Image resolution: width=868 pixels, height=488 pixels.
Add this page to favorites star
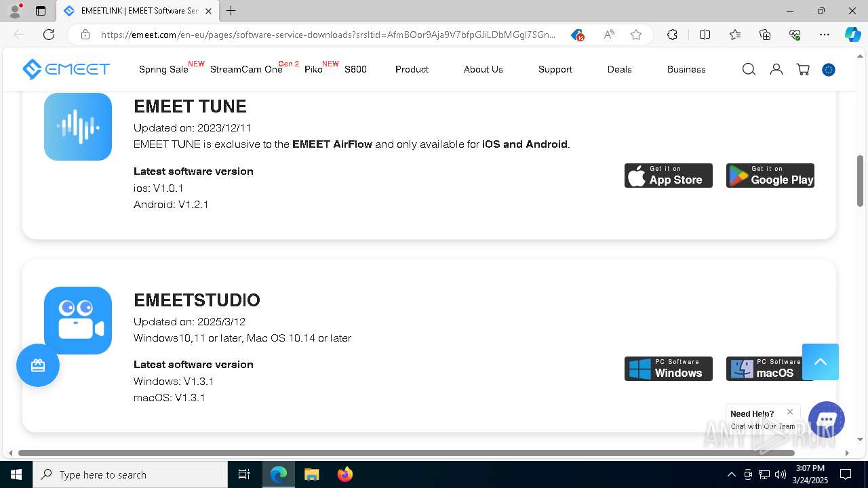coord(636,35)
